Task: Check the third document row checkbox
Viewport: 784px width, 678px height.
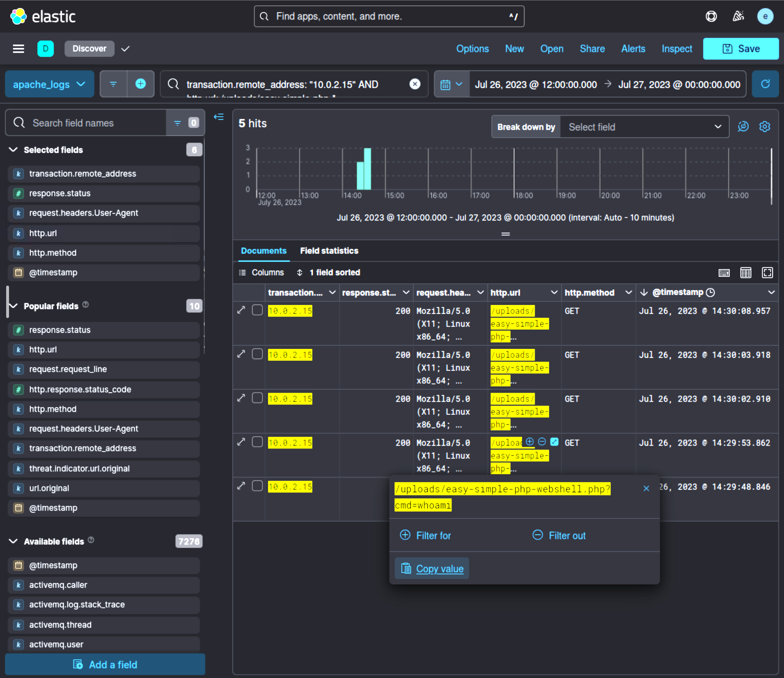Action: (257, 398)
